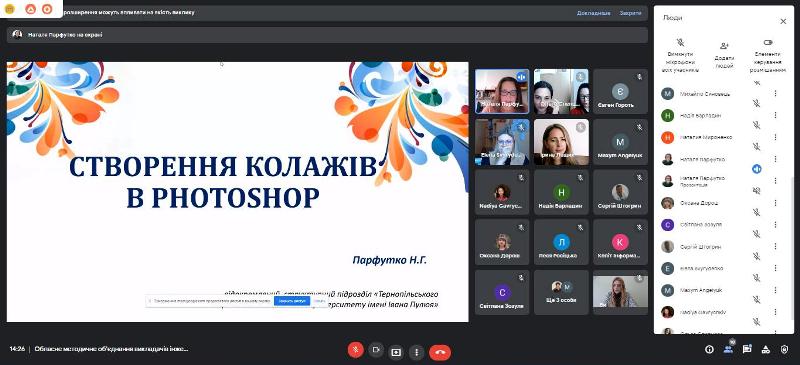Click the mic icon beside Оксана Дорош

pyautogui.click(x=757, y=212)
